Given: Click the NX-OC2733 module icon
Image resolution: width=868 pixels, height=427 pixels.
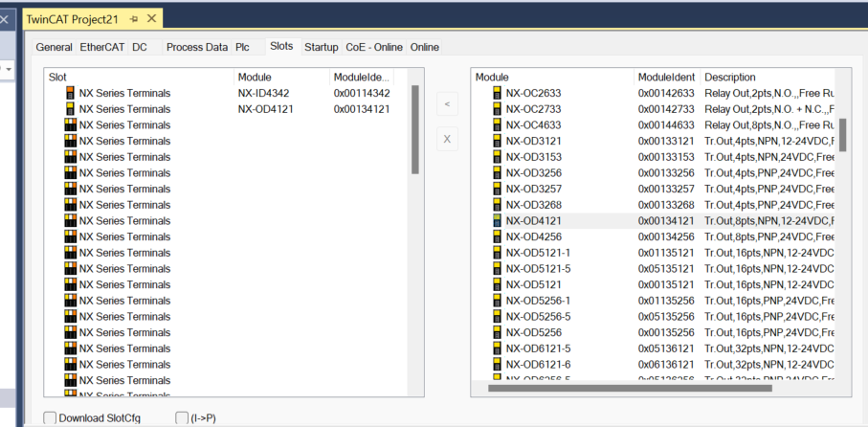Looking at the screenshot, I should point(497,109).
